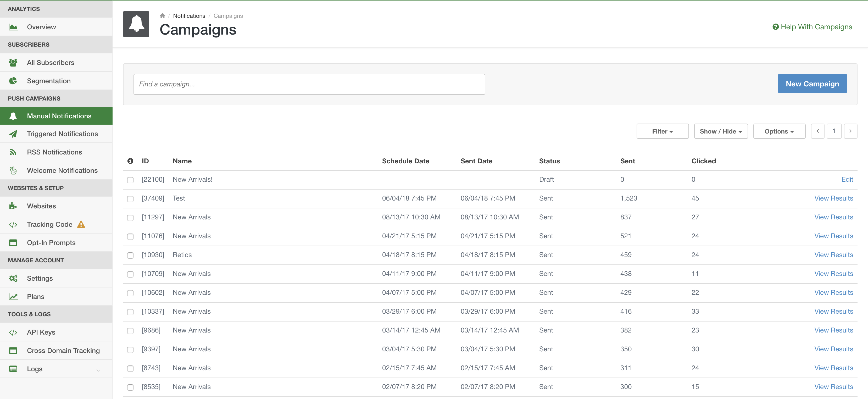Click the Settings gears icon in sidebar
Screen dimensions: 868x399
tap(13, 278)
